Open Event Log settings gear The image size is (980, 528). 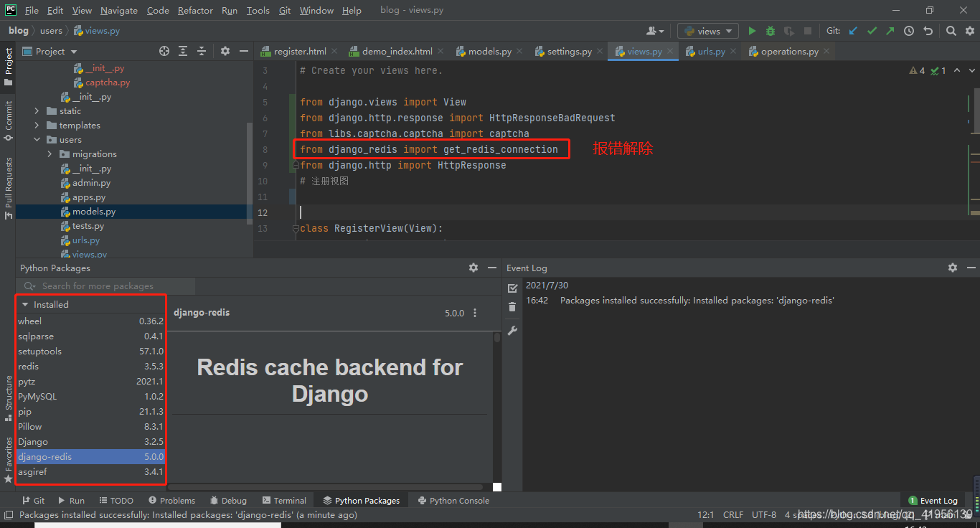click(952, 268)
